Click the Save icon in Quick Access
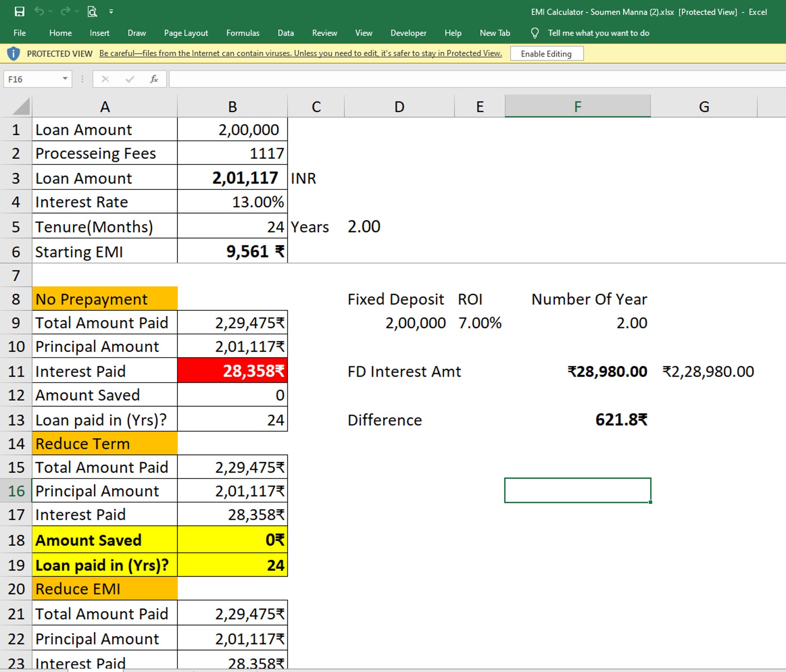This screenshot has width=786, height=672. (19, 11)
